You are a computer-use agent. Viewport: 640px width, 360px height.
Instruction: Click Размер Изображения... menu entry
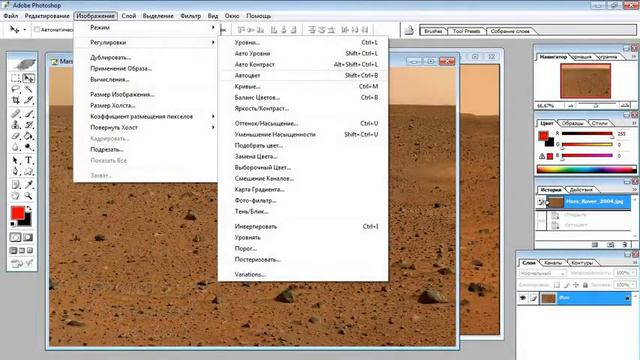point(122,94)
